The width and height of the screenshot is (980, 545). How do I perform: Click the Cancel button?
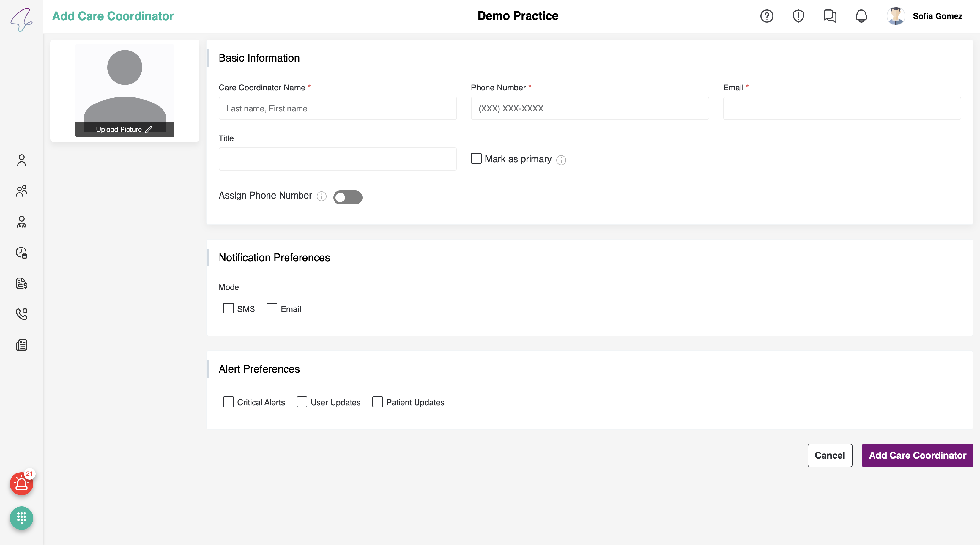tap(829, 455)
